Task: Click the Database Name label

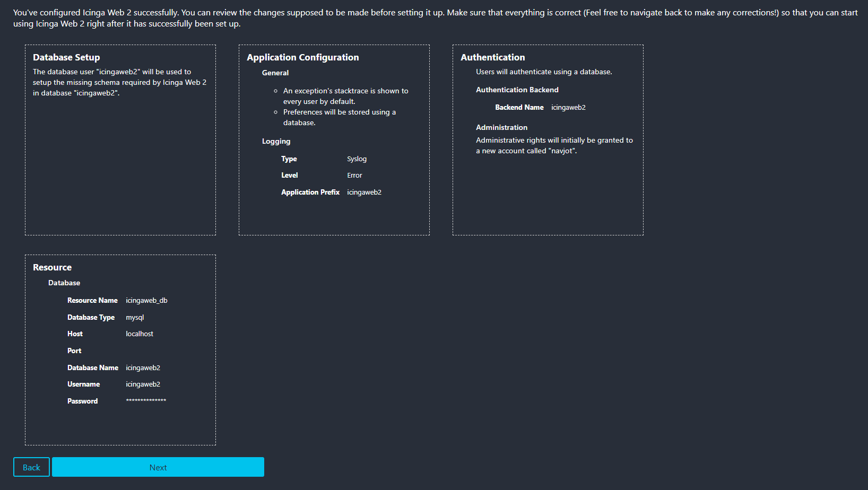Action: click(93, 367)
